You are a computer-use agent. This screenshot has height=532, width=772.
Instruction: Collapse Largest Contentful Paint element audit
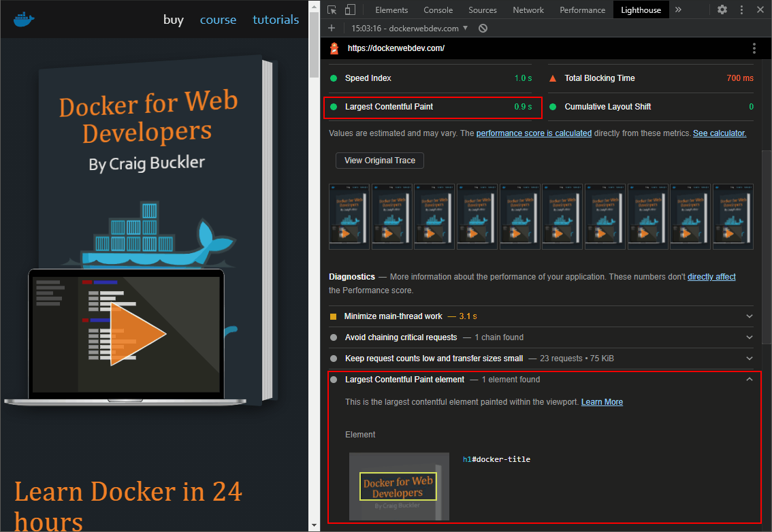750,380
